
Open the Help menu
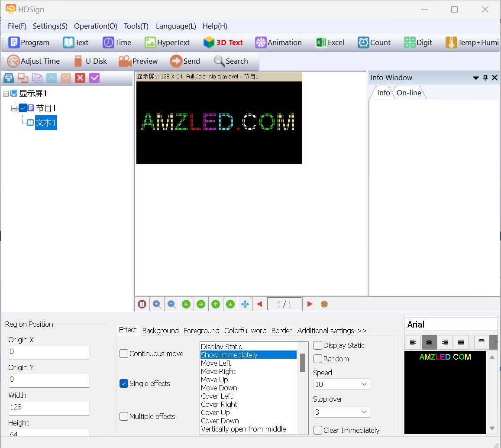pyautogui.click(x=215, y=26)
